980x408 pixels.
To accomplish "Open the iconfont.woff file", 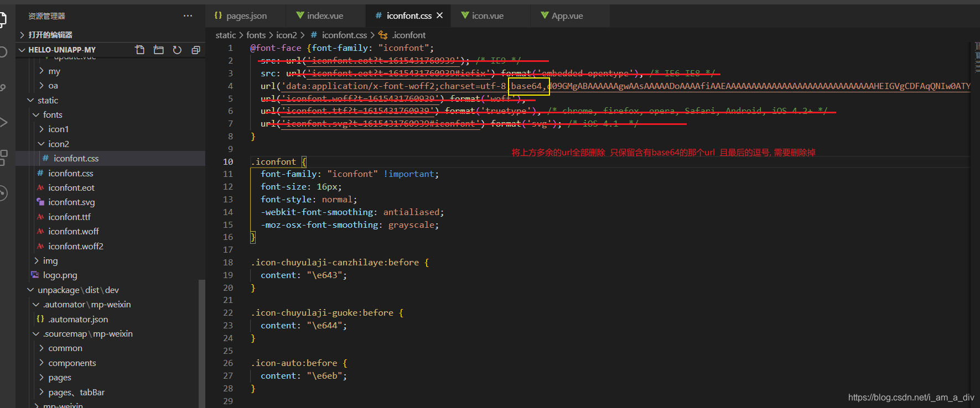I will [x=110, y=231].
